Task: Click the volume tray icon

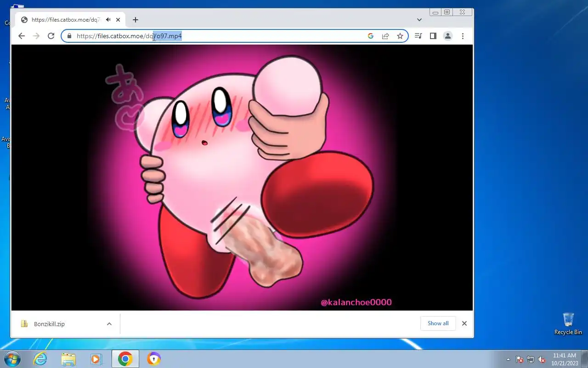Action: (542, 359)
